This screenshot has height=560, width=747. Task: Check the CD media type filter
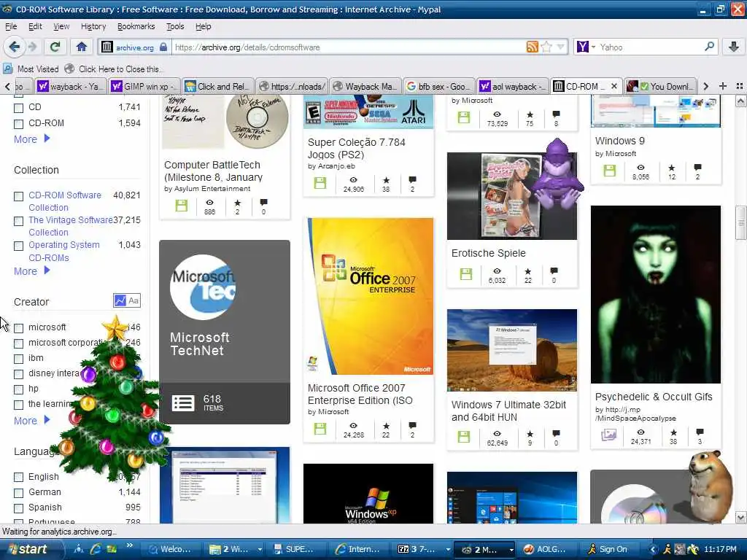(x=18, y=108)
